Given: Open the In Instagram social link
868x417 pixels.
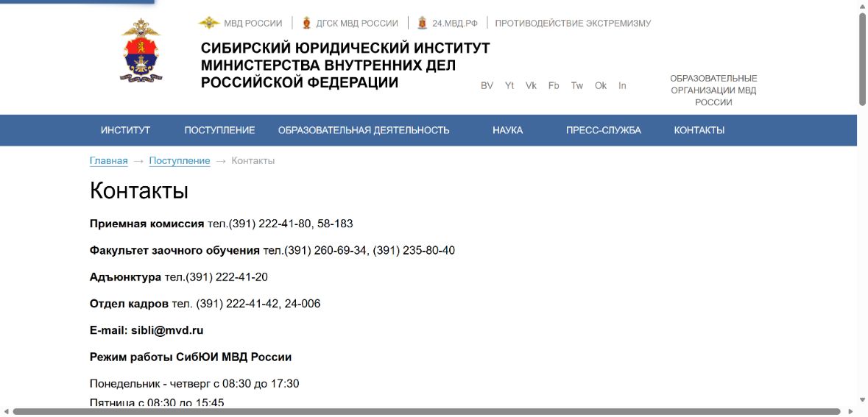Looking at the screenshot, I should tap(622, 86).
